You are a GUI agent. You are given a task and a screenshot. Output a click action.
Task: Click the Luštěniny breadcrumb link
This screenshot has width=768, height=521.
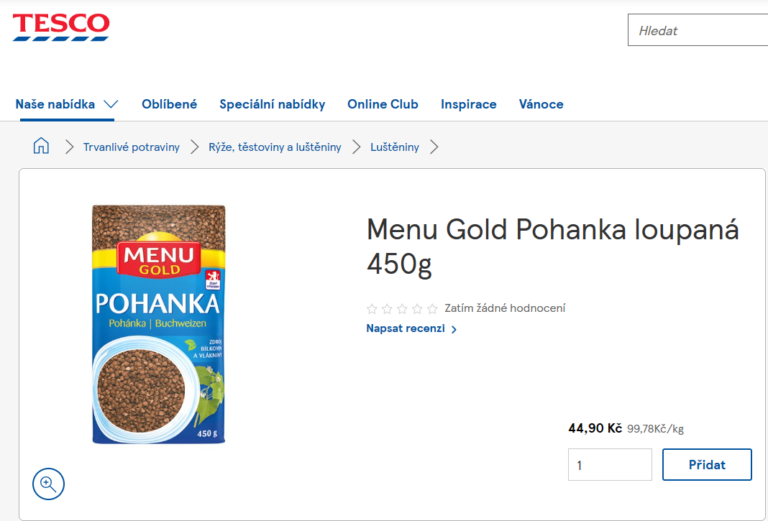(x=395, y=147)
